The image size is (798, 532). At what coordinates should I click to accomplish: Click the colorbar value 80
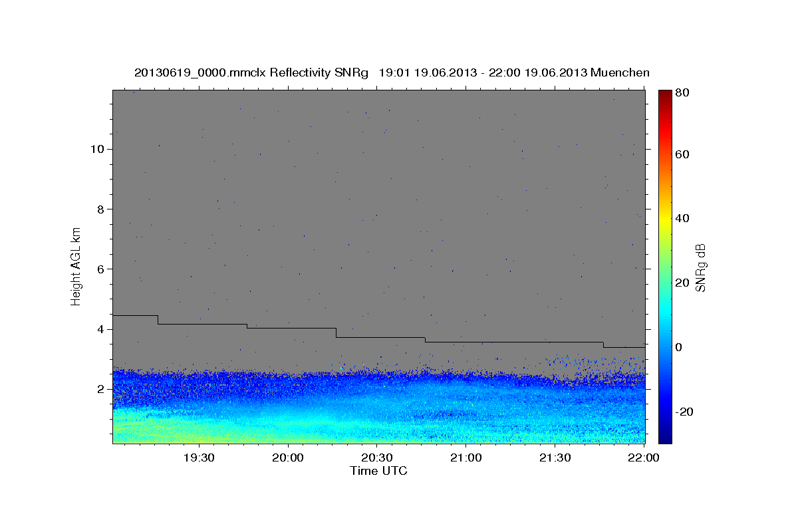tap(682, 93)
